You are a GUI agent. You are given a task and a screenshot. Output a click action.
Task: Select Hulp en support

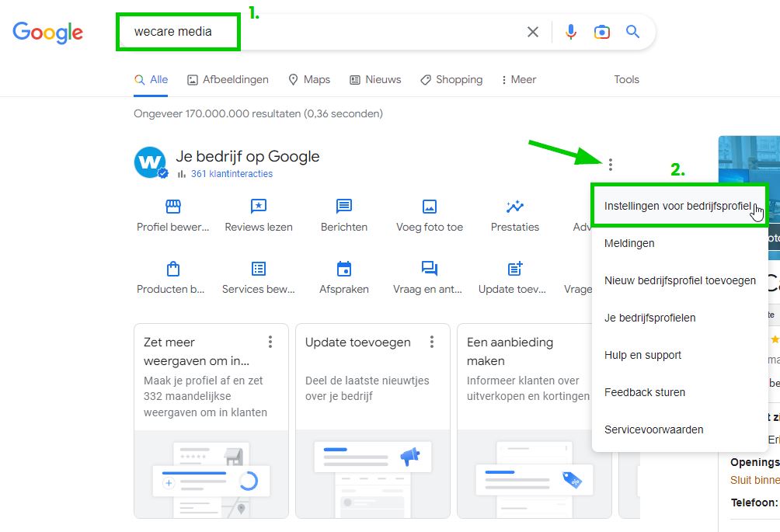680,355
